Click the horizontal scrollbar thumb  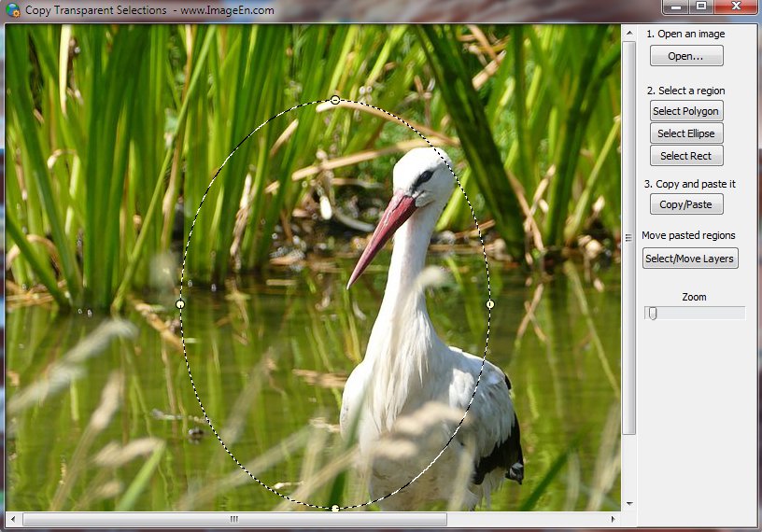coord(234,519)
